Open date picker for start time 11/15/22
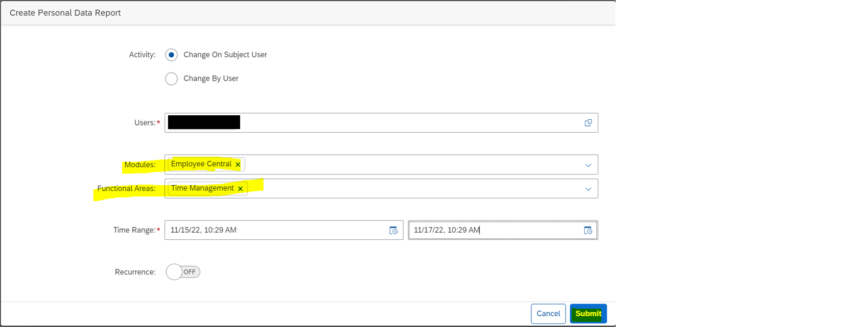Viewport: 868px width, 327px height. 393,231
